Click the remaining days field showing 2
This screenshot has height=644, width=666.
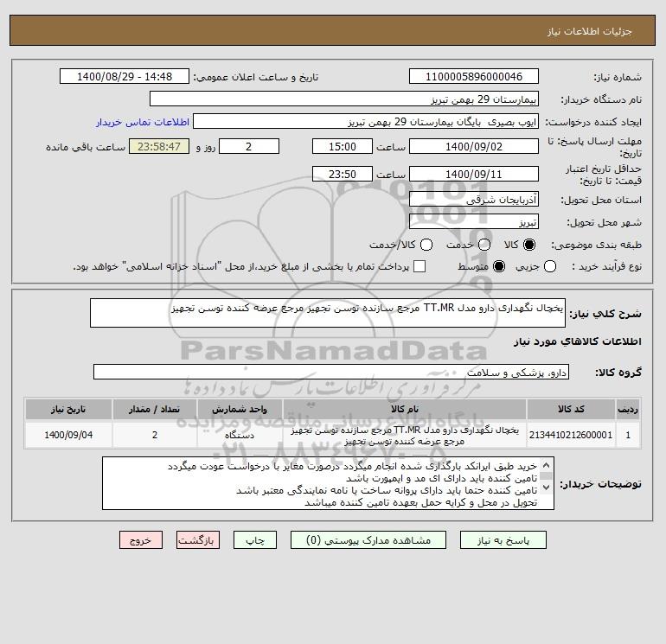pyautogui.click(x=249, y=146)
